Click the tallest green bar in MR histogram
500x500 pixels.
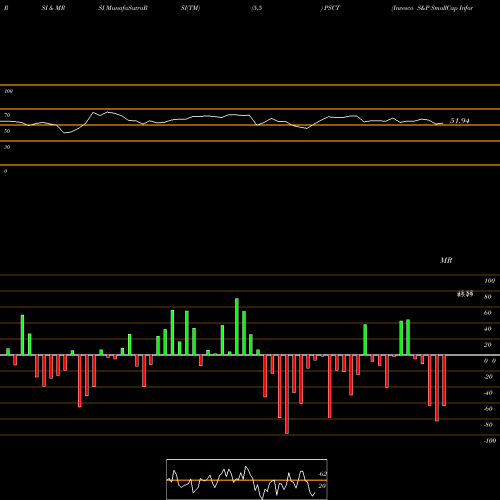click(x=237, y=327)
